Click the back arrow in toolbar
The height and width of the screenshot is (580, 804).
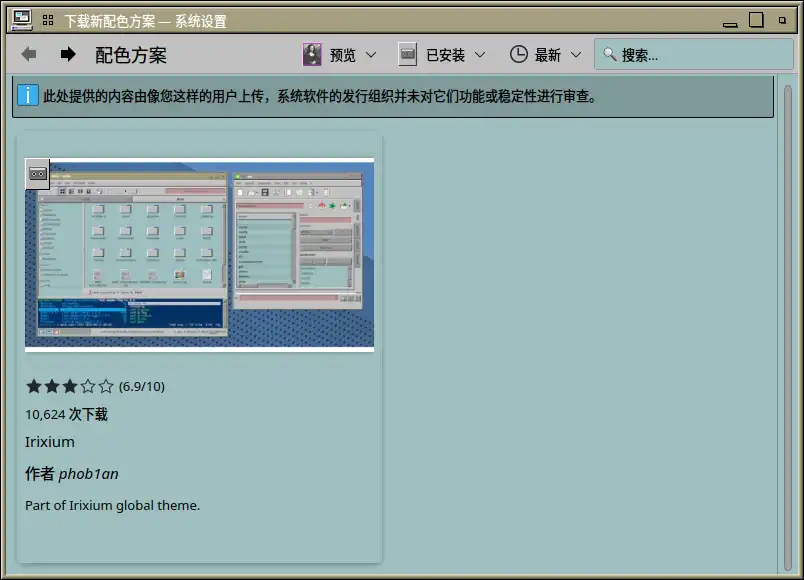pyautogui.click(x=29, y=54)
